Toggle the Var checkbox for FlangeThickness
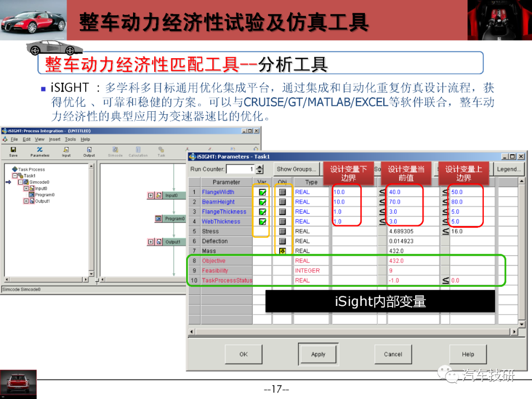 pos(263,212)
